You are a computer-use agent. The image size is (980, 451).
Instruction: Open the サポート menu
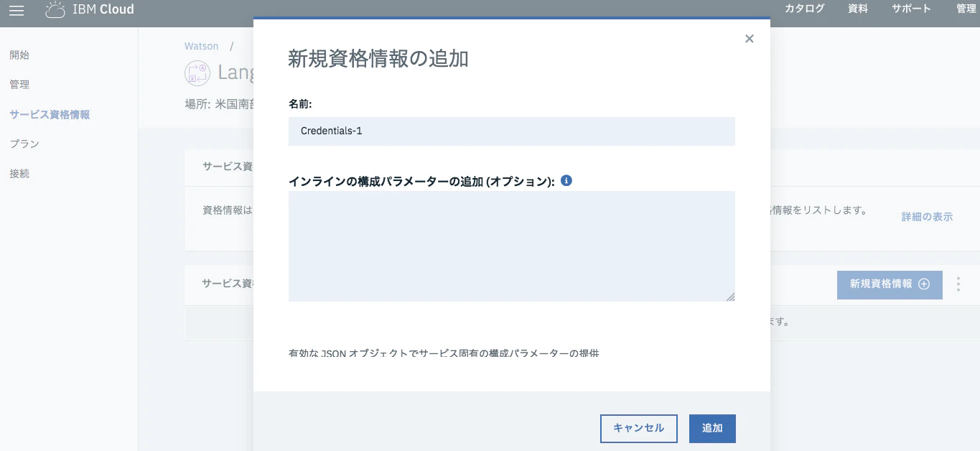(x=911, y=9)
